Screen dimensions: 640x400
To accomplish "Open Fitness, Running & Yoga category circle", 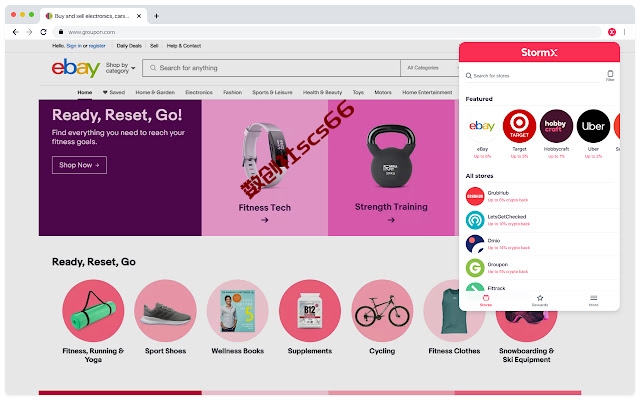I will 93,311.
